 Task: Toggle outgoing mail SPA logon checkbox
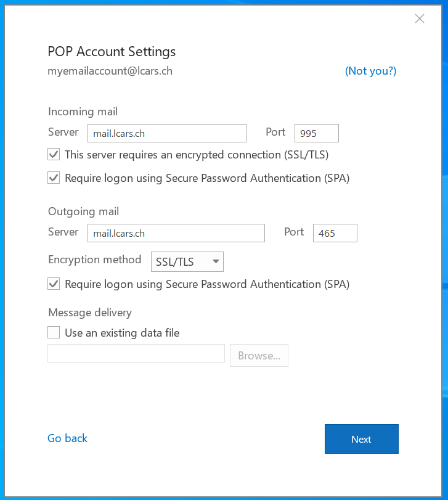54,284
